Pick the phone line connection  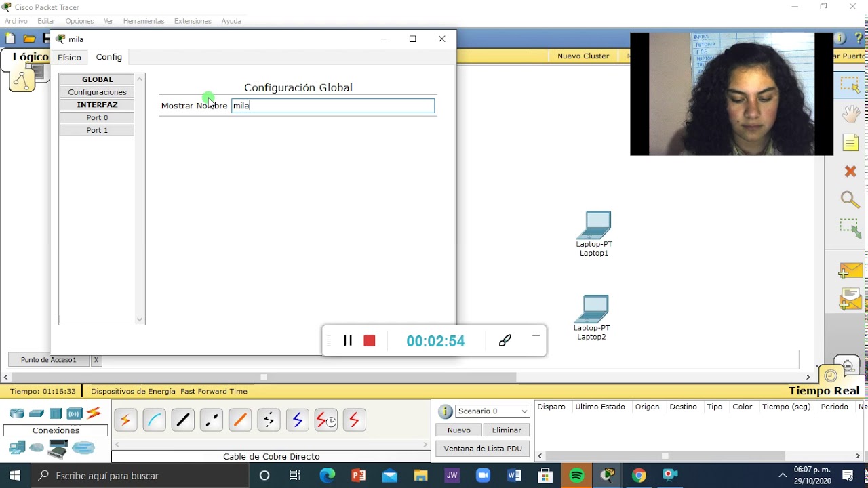coord(269,420)
